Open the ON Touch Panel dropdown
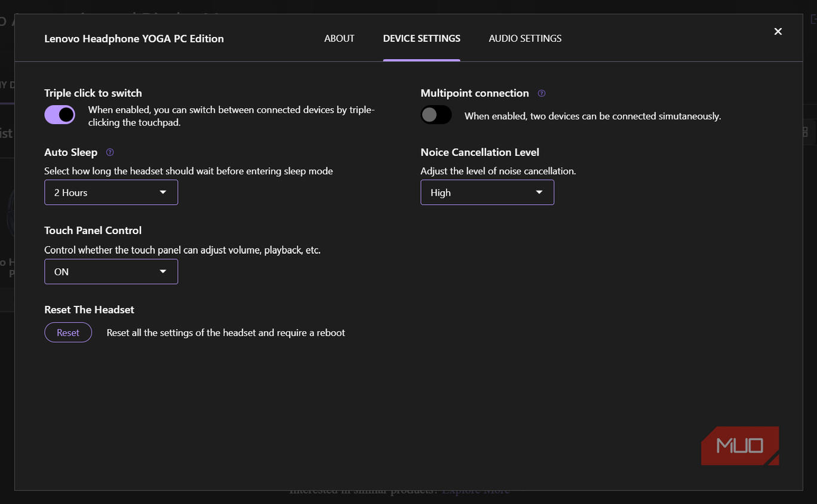Image resolution: width=817 pixels, height=504 pixels. pyautogui.click(x=111, y=271)
